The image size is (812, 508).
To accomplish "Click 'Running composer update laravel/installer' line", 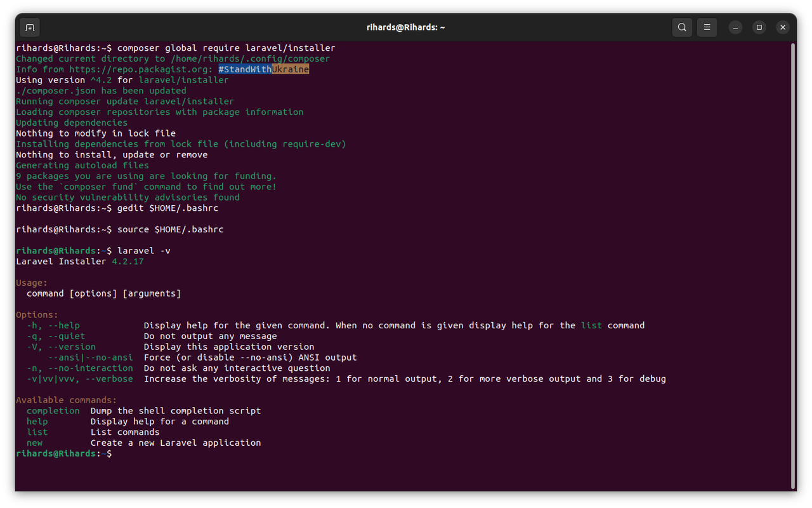I will [x=125, y=102].
